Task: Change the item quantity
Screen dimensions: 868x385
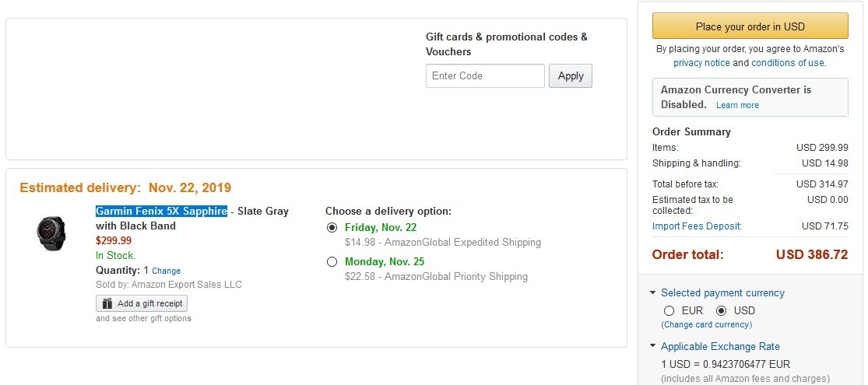Action: tap(166, 271)
